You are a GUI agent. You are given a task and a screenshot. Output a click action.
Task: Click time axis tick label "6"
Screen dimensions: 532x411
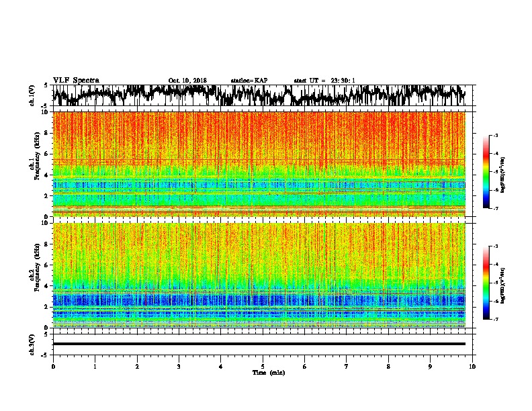[x=305, y=367]
